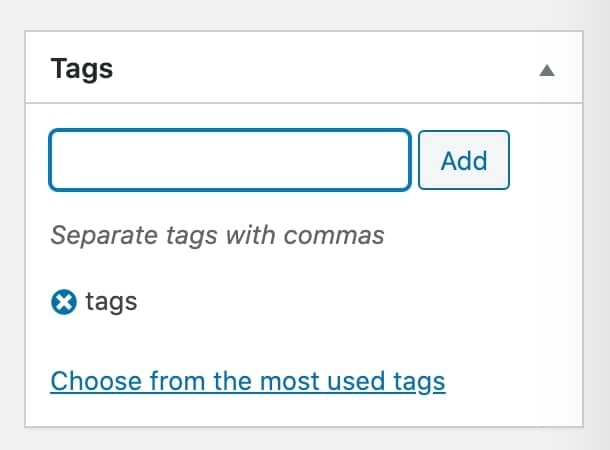Submit the tag with Add
The width and height of the screenshot is (610, 450).
point(464,160)
